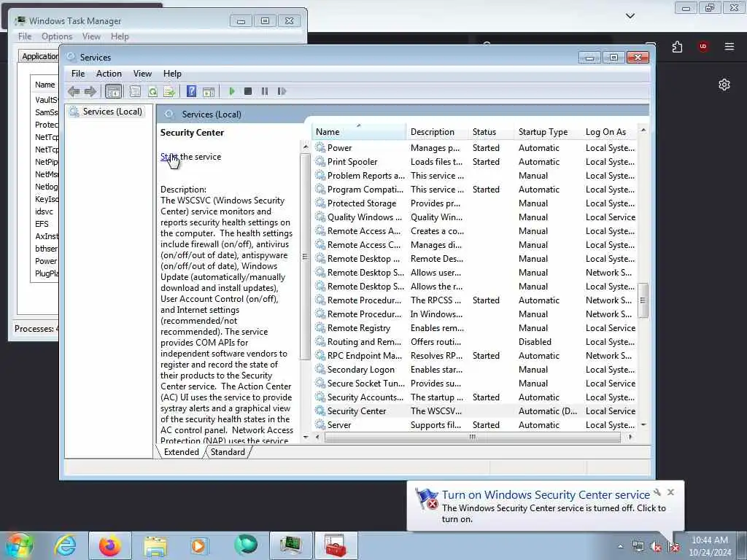Image resolution: width=747 pixels, height=560 pixels.
Task: Open the browser hamburger menu
Action: coord(729,47)
